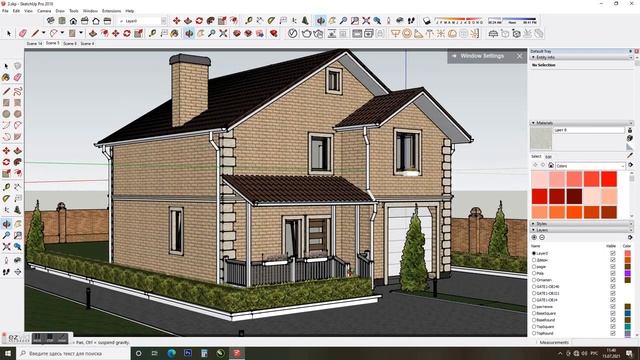Click the Materials home library icon
Image resolution: width=640 pixels, height=360 pixels.
tap(551, 165)
